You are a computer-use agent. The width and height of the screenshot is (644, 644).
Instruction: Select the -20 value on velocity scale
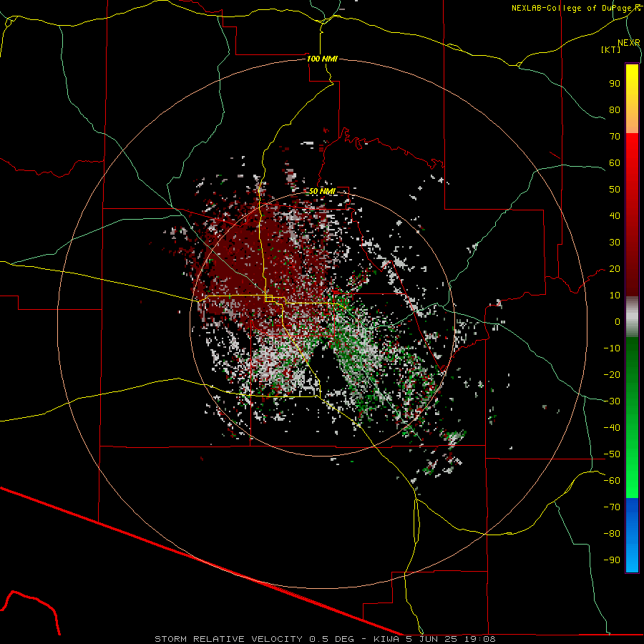[612, 375]
